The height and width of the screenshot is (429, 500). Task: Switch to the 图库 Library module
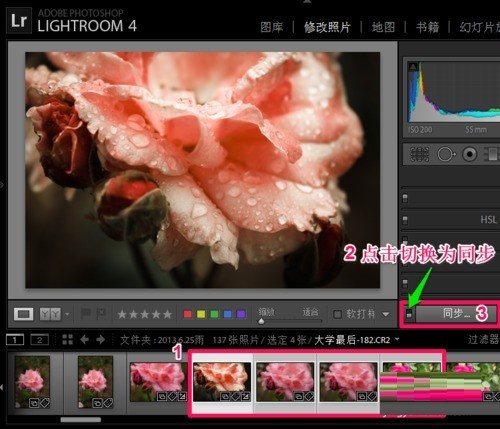[272, 27]
